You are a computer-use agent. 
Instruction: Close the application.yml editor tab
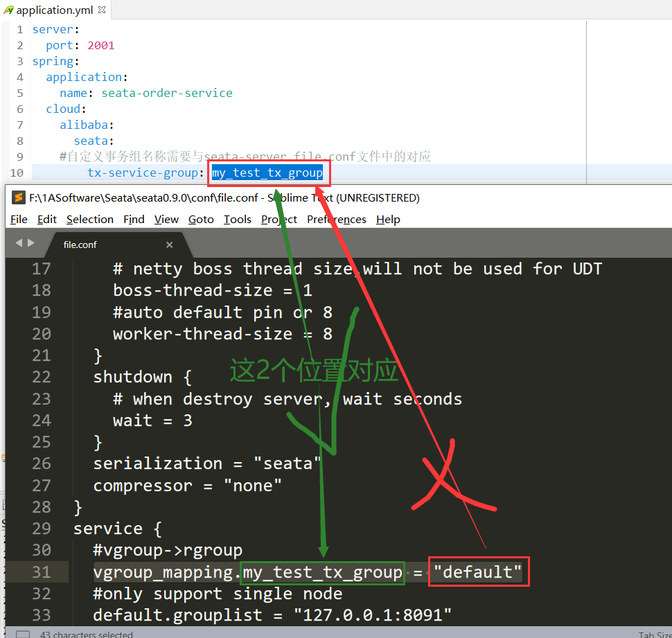[x=102, y=10]
